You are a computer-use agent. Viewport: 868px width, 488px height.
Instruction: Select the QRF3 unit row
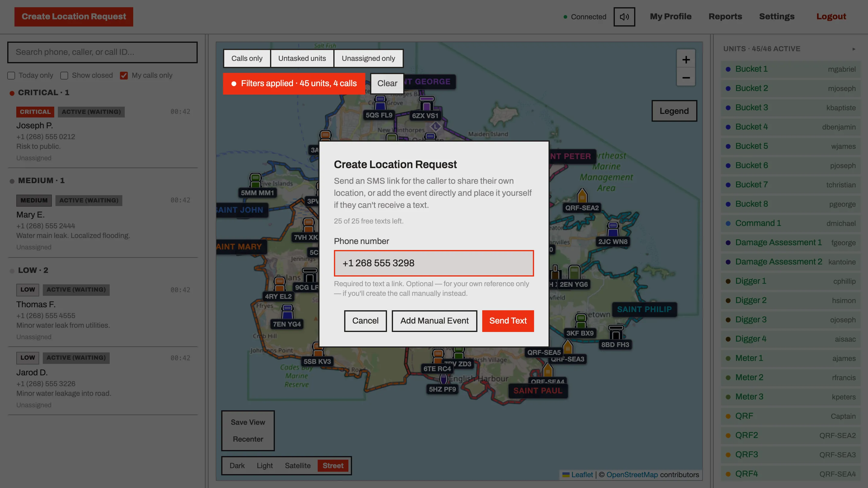coord(791,455)
